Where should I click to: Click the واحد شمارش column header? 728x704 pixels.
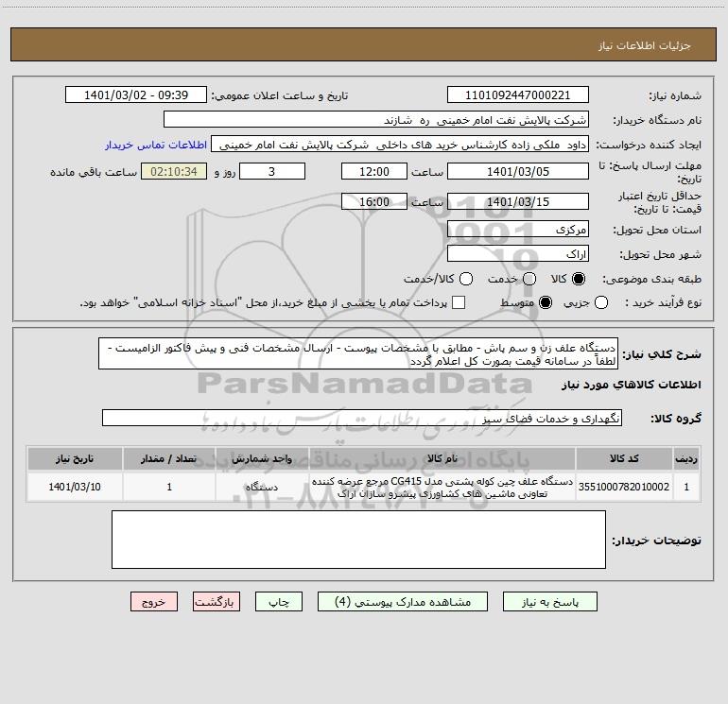point(262,458)
